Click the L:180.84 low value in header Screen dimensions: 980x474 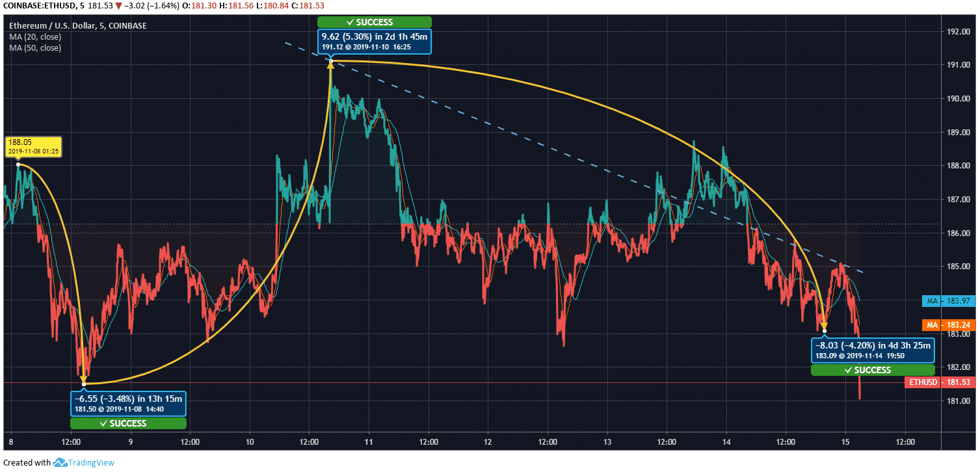274,7
